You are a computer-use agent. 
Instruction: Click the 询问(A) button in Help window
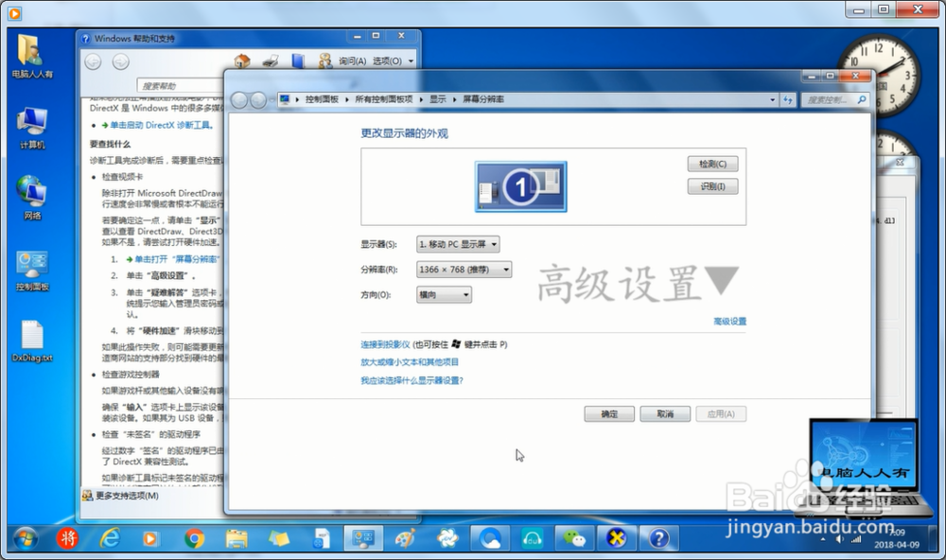click(x=342, y=61)
